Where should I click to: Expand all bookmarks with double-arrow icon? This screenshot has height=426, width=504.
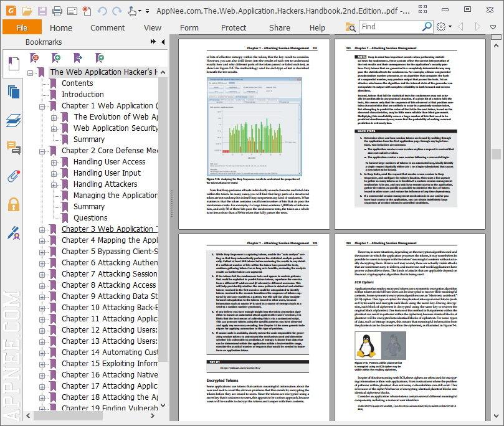pyautogui.click(x=153, y=42)
